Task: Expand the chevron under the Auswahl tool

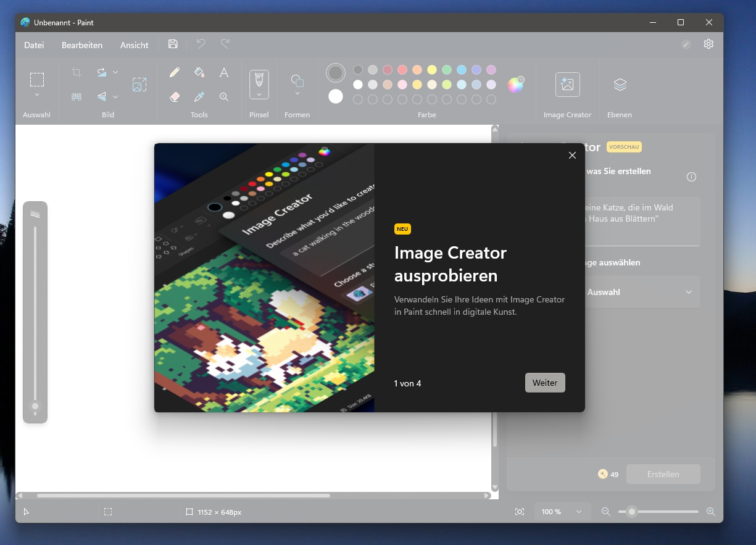Action: (37, 95)
